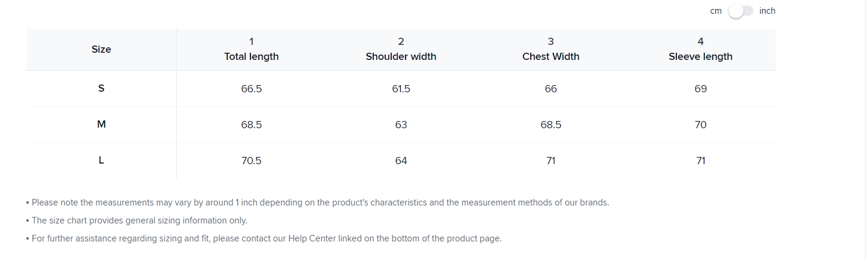Click the "cm" unit label

pyautogui.click(x=716, y=11)
